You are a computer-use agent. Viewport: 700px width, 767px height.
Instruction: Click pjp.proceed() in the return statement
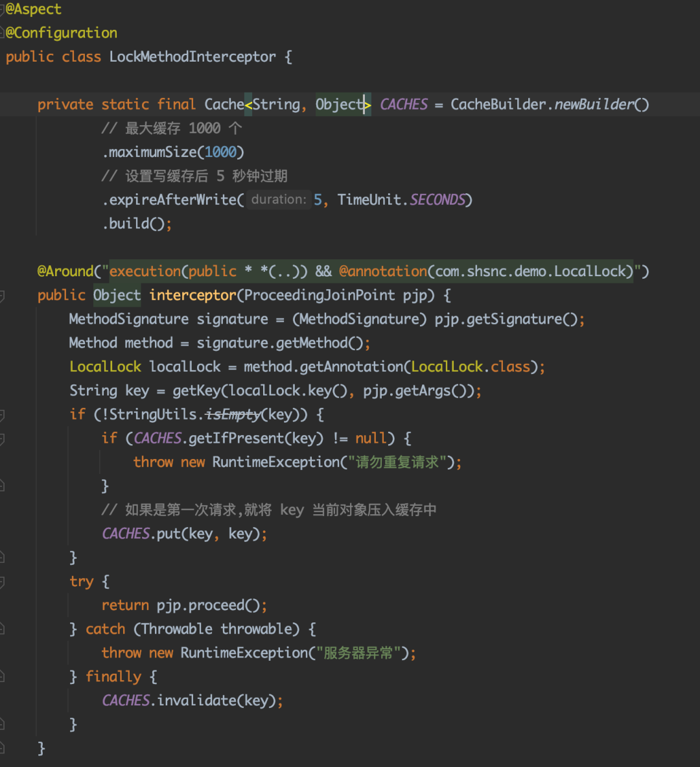click(x=208, y=605)
